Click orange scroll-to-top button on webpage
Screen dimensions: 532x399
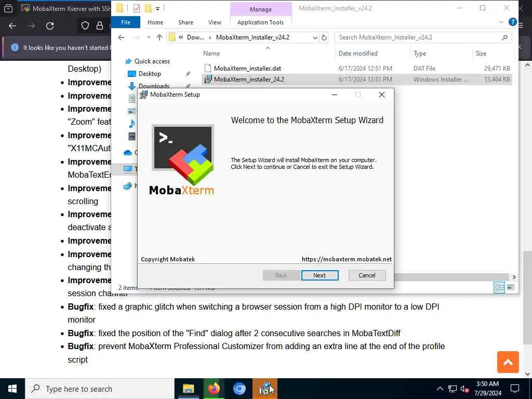click(508, 362)
